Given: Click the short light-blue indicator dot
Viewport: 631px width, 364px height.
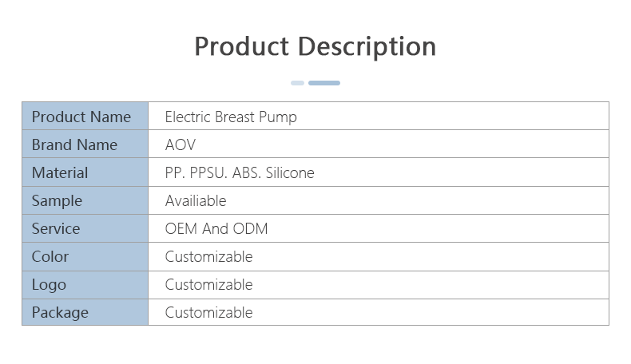Looking at the screenshot, I should [297, 83].
